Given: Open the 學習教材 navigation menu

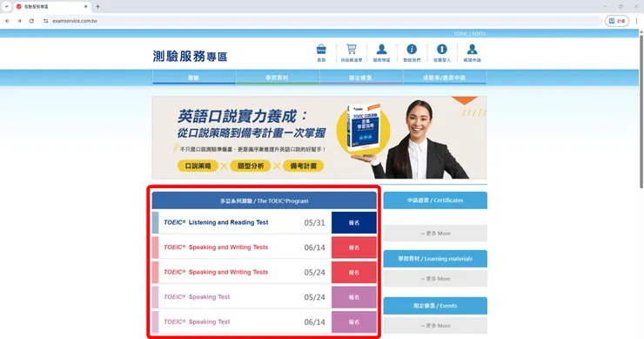Looking at the screenshot, I should tap(278, 78).
